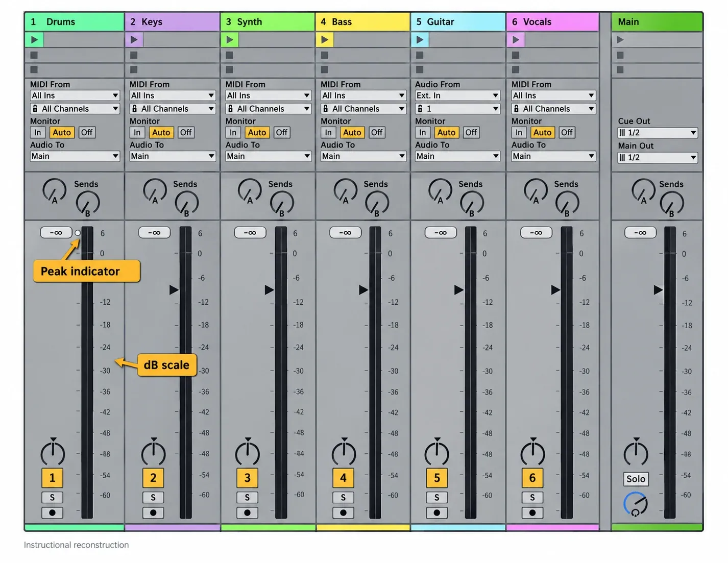The height and width of the screenshot is (563, 728).
Task: Open the Main Out dropdown
Action: (x=658, y=158)
